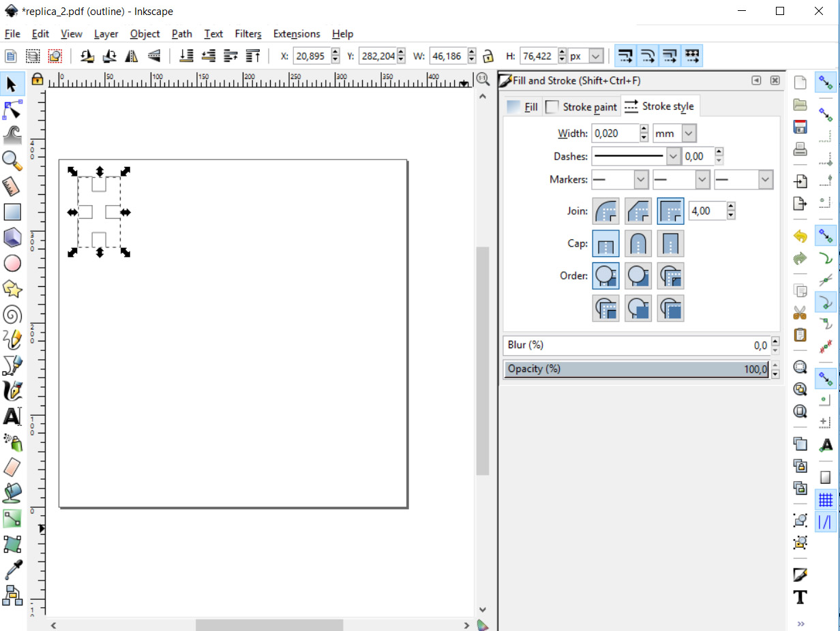Viewport: 840px width, 631px height.
Task: Select the Ellipse circle tool
Action: point(12,263)
